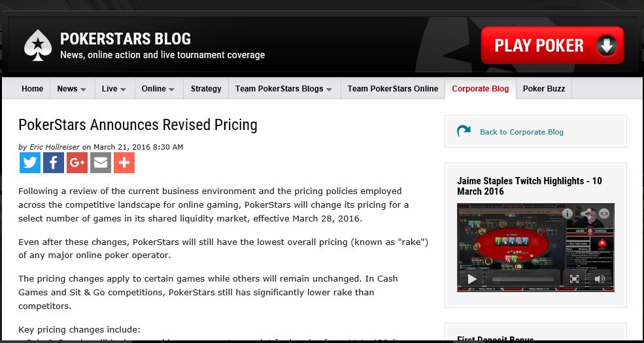Get video embed code icon
The width and height of the screenshot is (644, 343).
(x=603, y=214)
